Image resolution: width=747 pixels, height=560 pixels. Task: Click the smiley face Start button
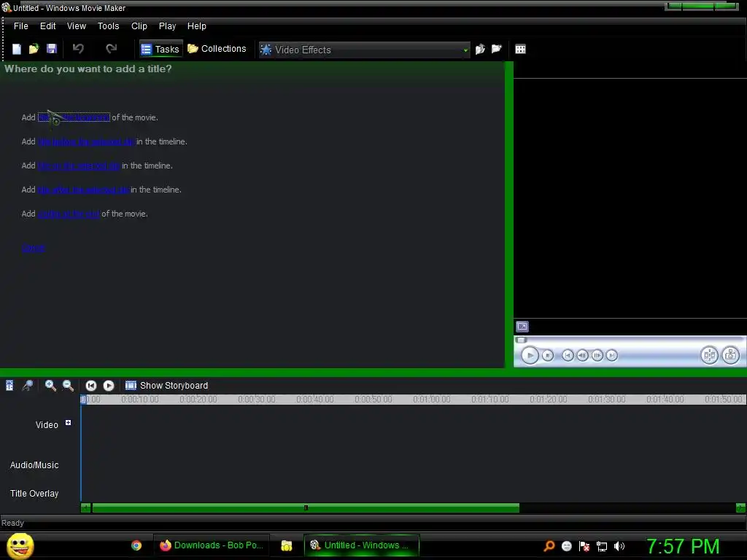tap(20, 545)
